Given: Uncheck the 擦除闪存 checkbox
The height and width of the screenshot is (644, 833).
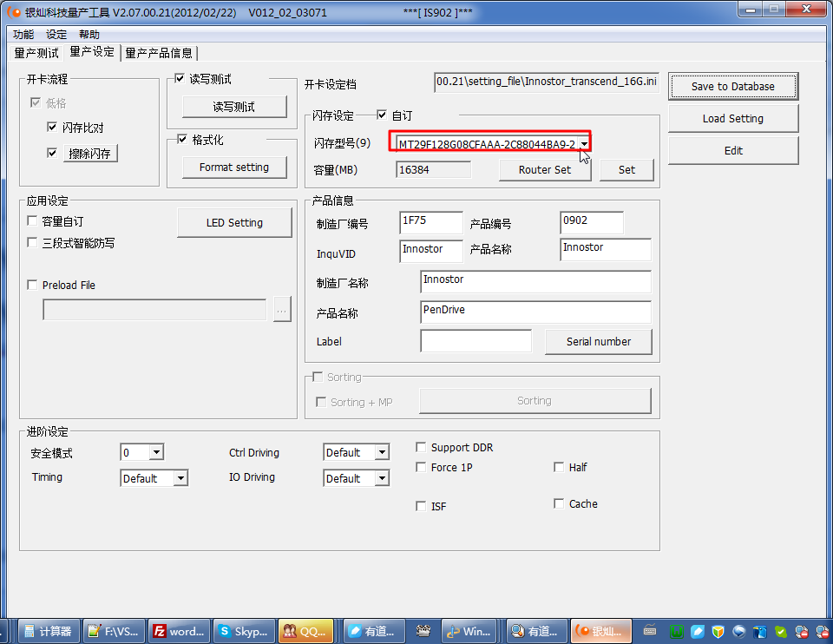Looking at the screenshot, I should coord(51,153).
